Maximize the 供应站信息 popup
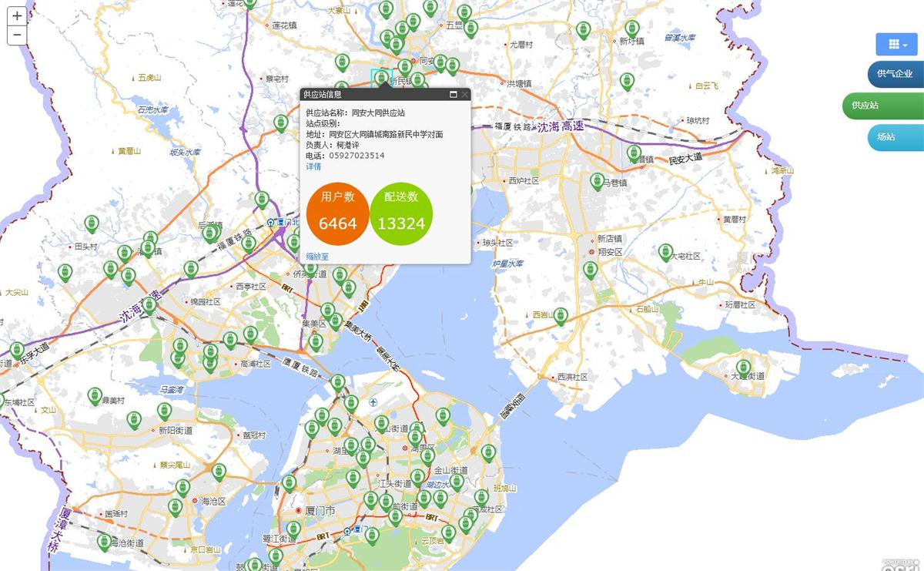924x571 pixels. pyautogui.click(x=454, y=95)
